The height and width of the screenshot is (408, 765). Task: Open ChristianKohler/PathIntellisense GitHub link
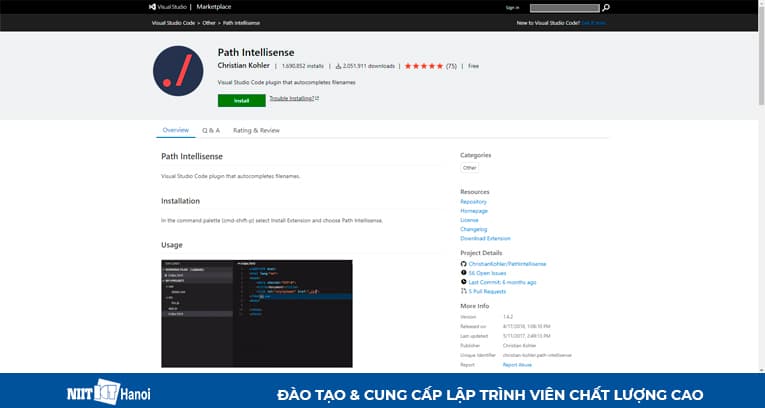(x=507, y=264)
